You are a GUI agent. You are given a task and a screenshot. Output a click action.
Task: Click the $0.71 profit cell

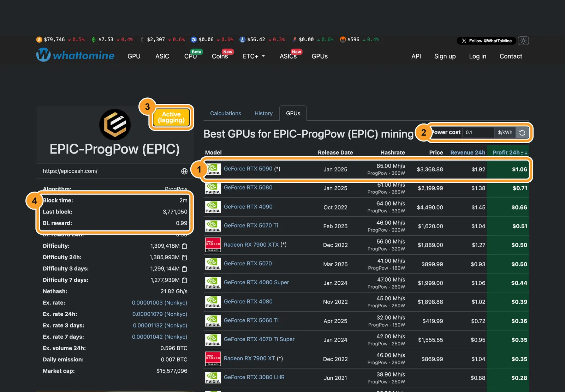(508, 188)
